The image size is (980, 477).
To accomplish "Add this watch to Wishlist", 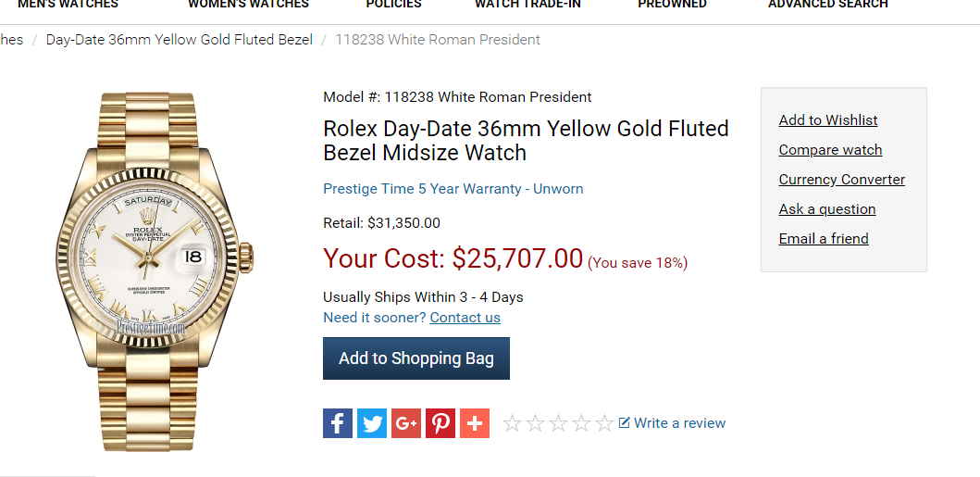I will pyautogui.click(x=828, y=120).
